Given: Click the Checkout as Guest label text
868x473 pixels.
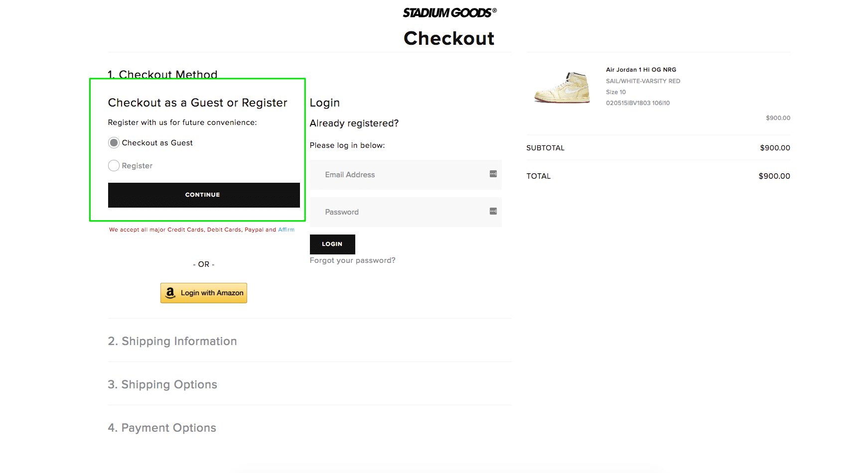Looking at the screenshot, I should [157, 143].
